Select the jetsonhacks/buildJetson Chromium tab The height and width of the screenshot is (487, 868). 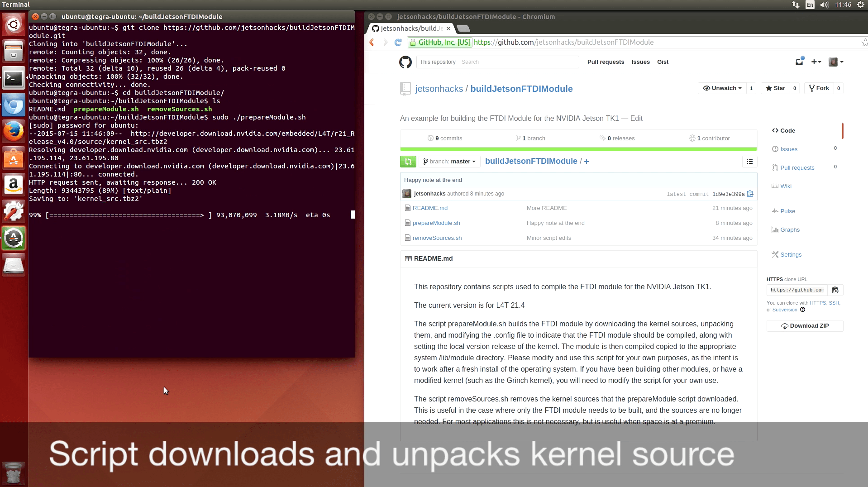(411, 29)
